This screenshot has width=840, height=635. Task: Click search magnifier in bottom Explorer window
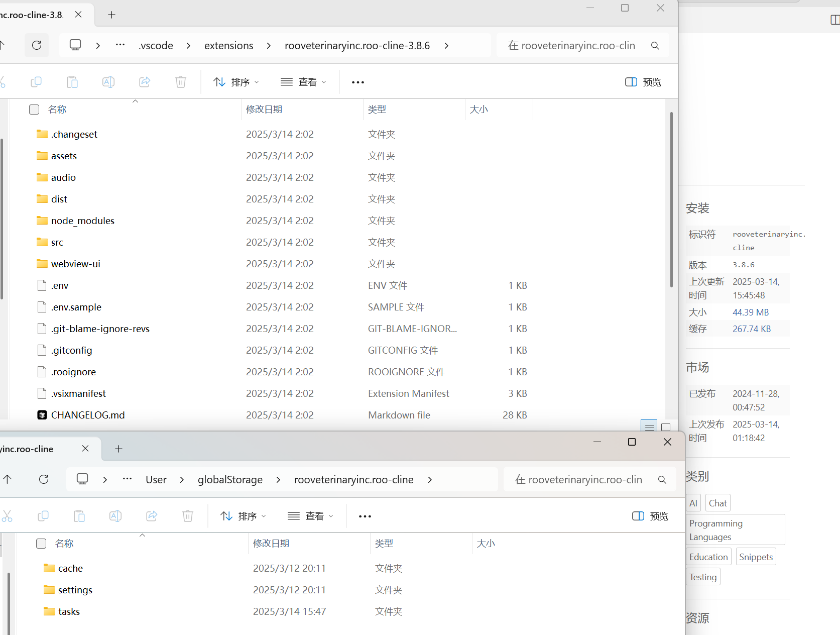point(662,480)
